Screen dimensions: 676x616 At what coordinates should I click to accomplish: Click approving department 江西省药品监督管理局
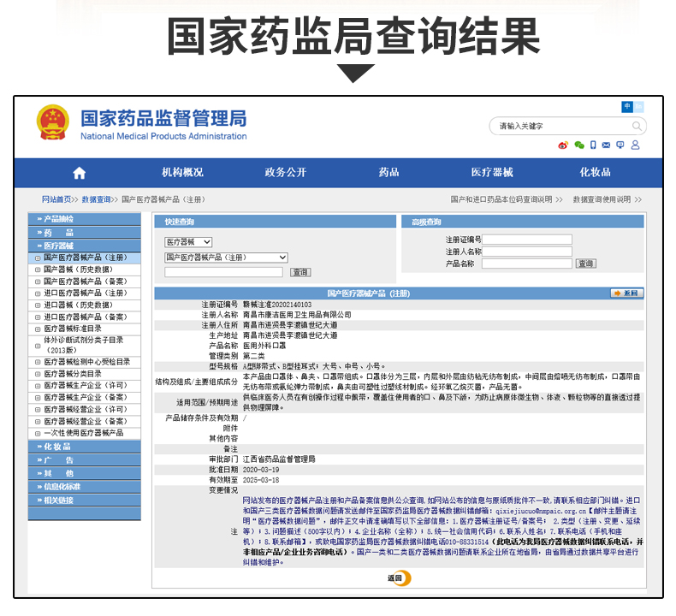pos(279,459)
